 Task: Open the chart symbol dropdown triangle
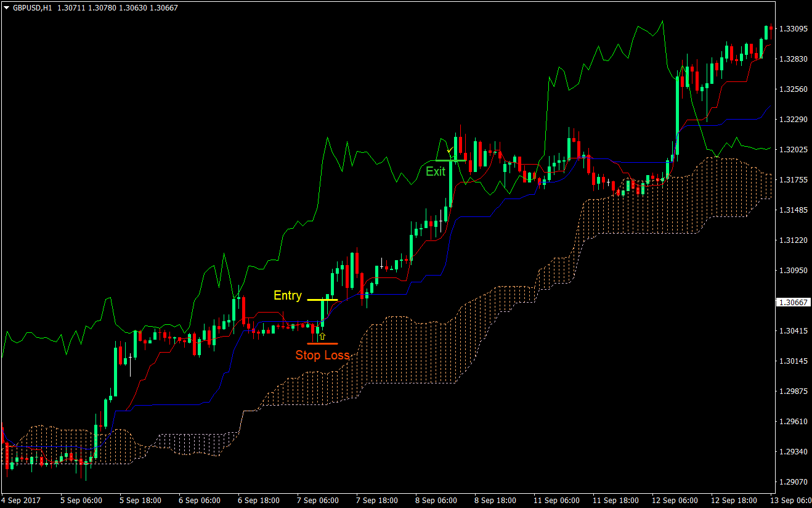point(6,9)
